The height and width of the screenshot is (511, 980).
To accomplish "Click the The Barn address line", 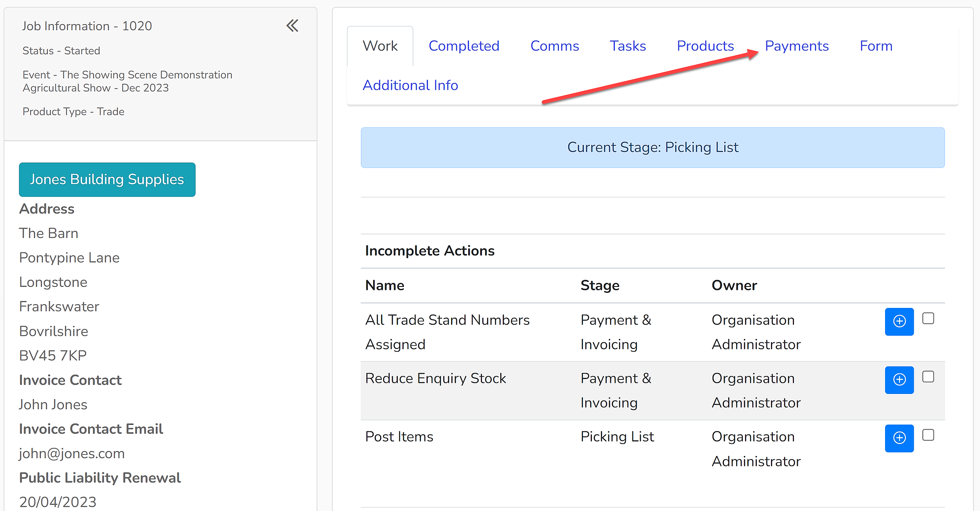I will click(49, 233).
